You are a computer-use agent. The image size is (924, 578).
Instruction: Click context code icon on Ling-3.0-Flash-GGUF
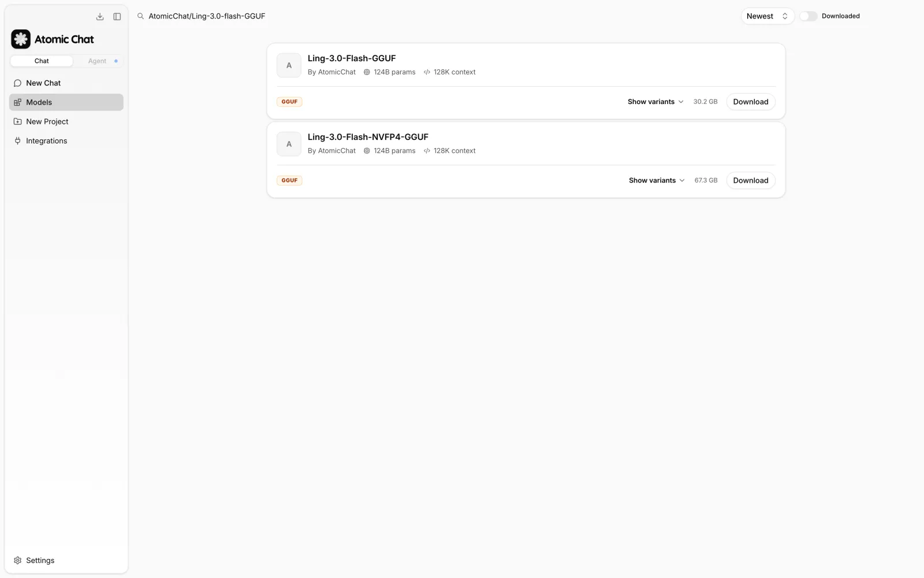point(427,72)
